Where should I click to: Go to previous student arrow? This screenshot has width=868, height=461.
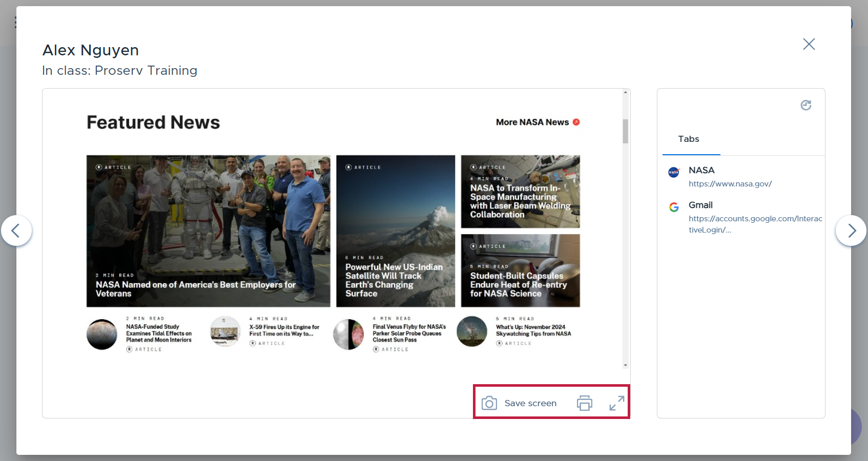(x=16, y=230)
